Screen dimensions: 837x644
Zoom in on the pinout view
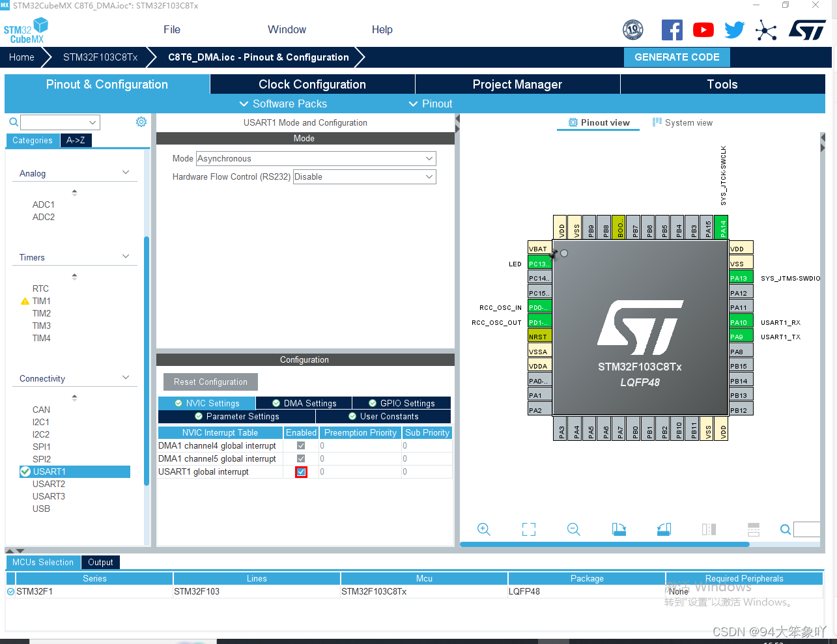click(x=483, y=529)
